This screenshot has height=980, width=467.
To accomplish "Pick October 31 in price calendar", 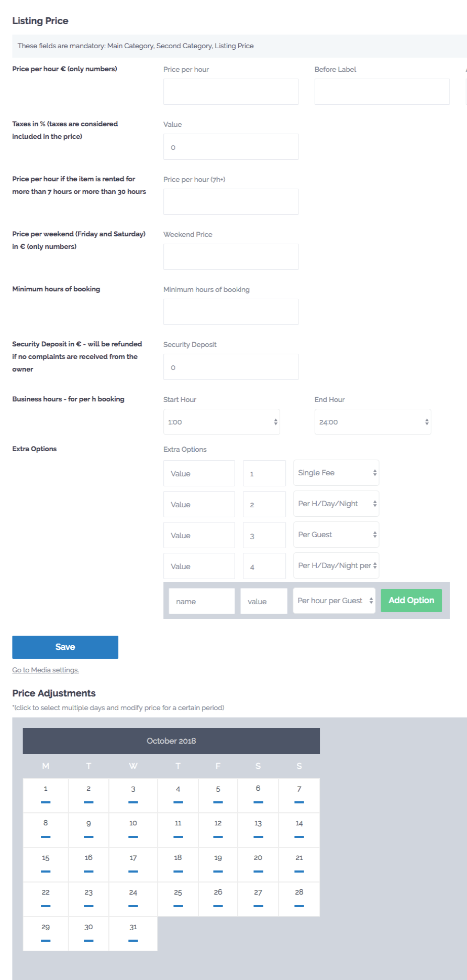I will (133, 934).
